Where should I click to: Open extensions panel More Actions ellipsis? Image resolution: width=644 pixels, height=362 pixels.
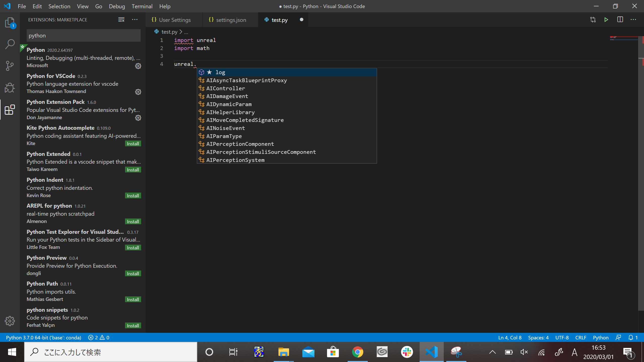pos(135,20)
